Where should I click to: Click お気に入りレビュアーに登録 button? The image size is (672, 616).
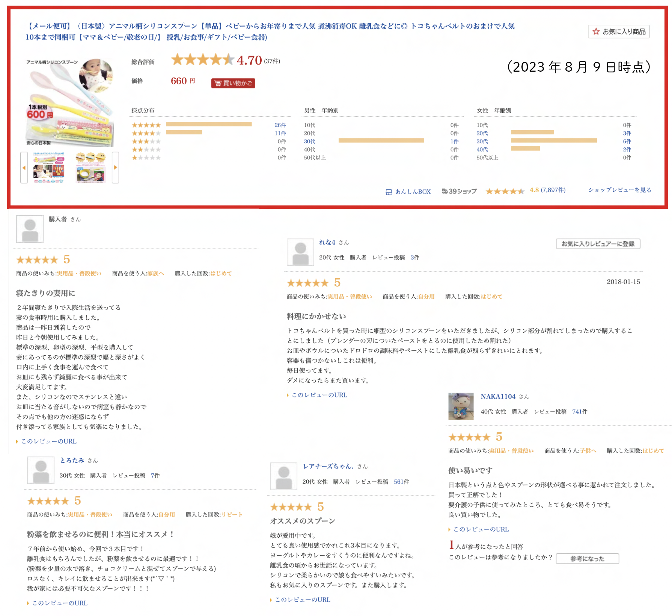pos(598,244)
